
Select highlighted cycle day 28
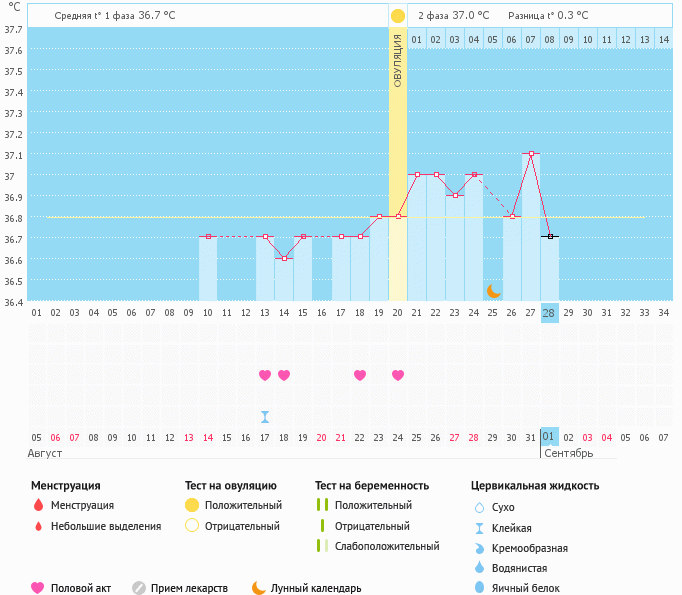click(549, 312)
